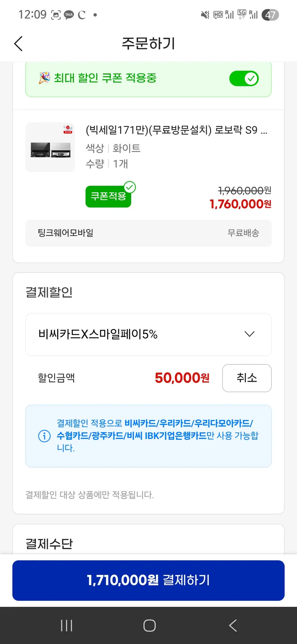
Task: Expand the payment discount chevron arrow
Action: click(x=249, y=334)
